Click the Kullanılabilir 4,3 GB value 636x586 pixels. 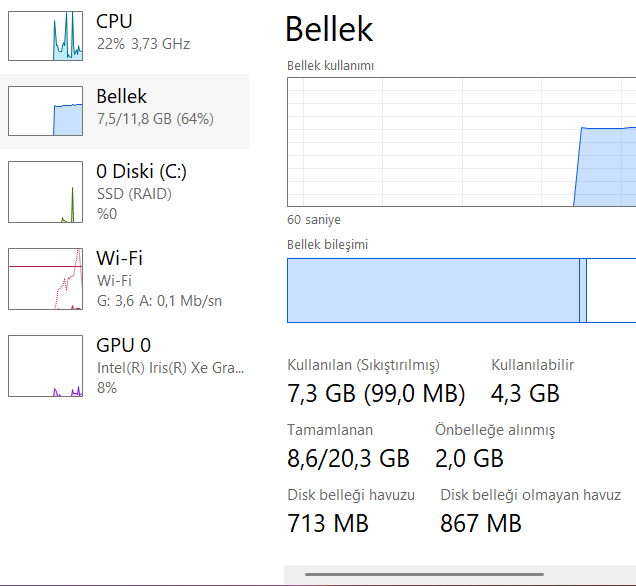pos(525,393)
